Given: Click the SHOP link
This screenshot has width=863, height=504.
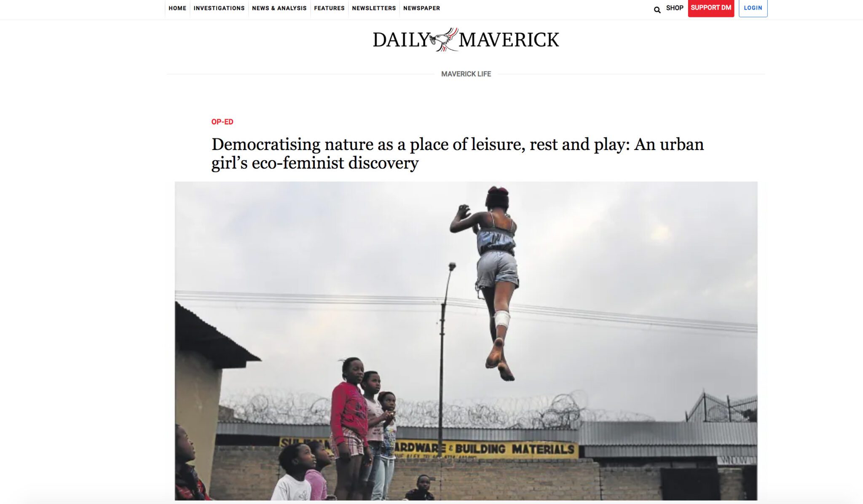Looking at the screenshot, I should pos(675,8).
